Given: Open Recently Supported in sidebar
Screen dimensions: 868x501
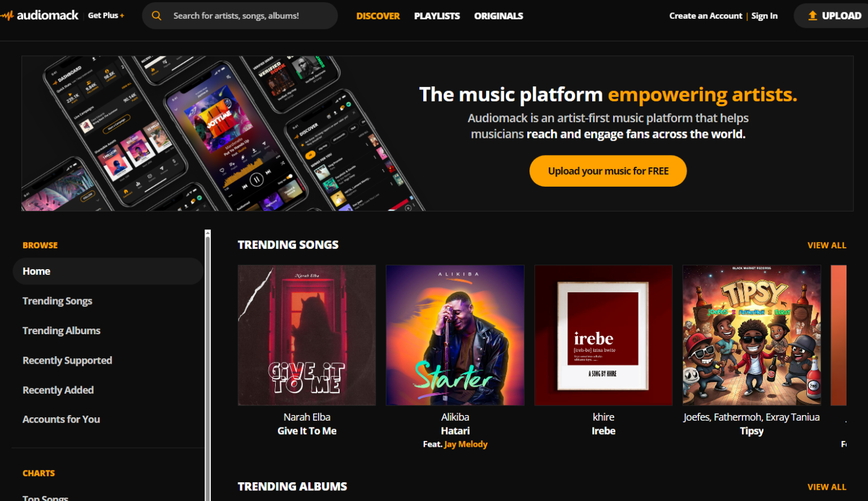Looking at the screenshot, I should [x=67, y=360].
